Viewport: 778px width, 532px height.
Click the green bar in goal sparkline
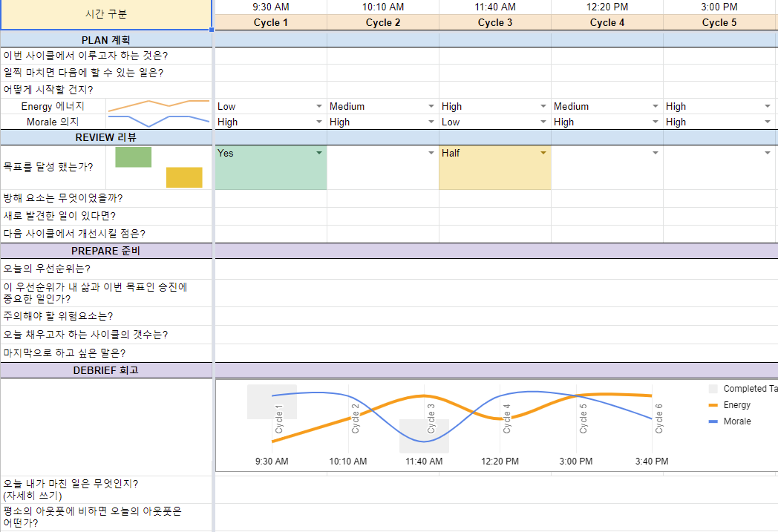(x=134, y=157)
